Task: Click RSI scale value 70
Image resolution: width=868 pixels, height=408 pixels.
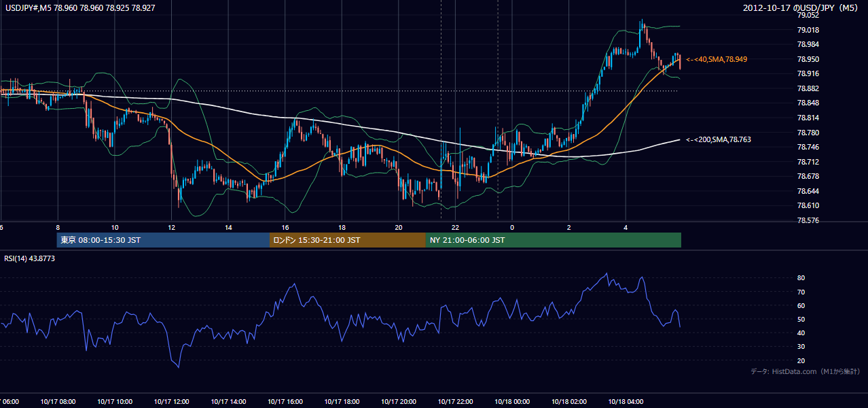Action: point(801,292)
